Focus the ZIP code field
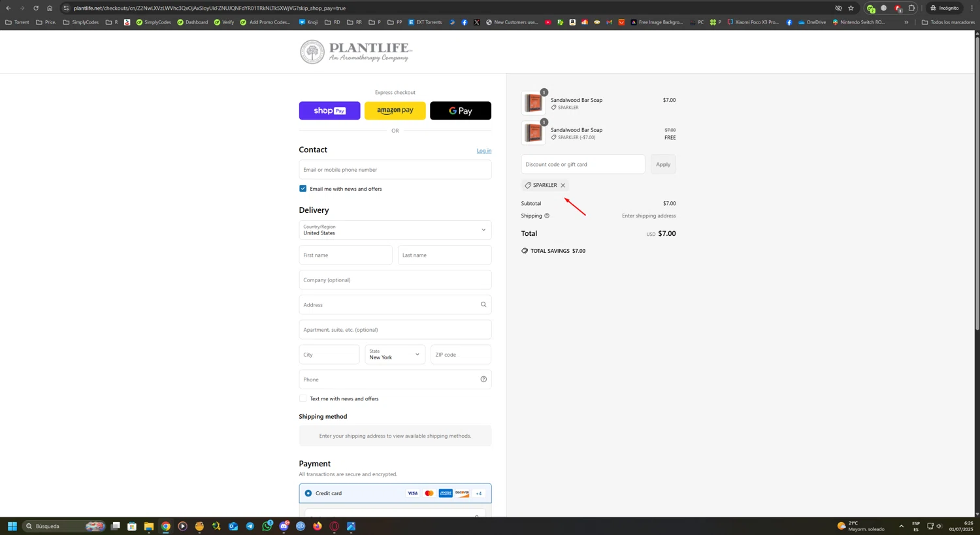Viewport: 980px width, 535px height. coord(461,355)
